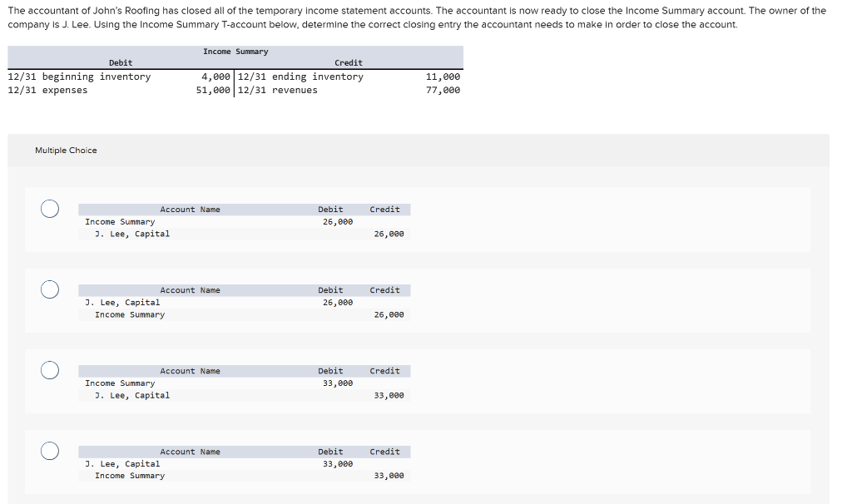The height and width of the screenshot is (504, 852).
Task: Click the 51,000 debit amount
Action: point(213,90)
